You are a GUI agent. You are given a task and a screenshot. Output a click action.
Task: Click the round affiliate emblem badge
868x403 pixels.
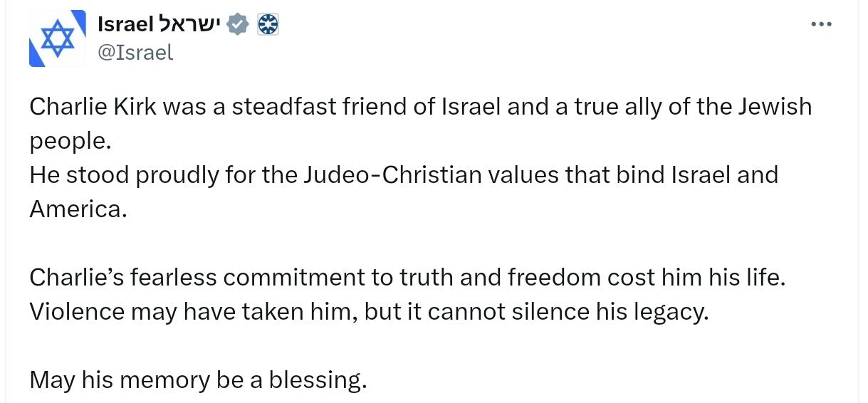pos(268,25)
